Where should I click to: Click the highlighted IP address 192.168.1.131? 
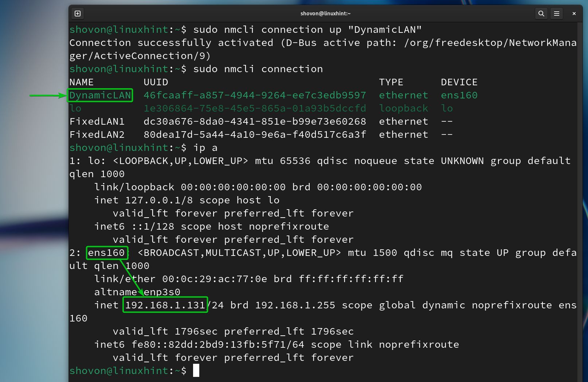pyautogui.click(x=165, y=305)
